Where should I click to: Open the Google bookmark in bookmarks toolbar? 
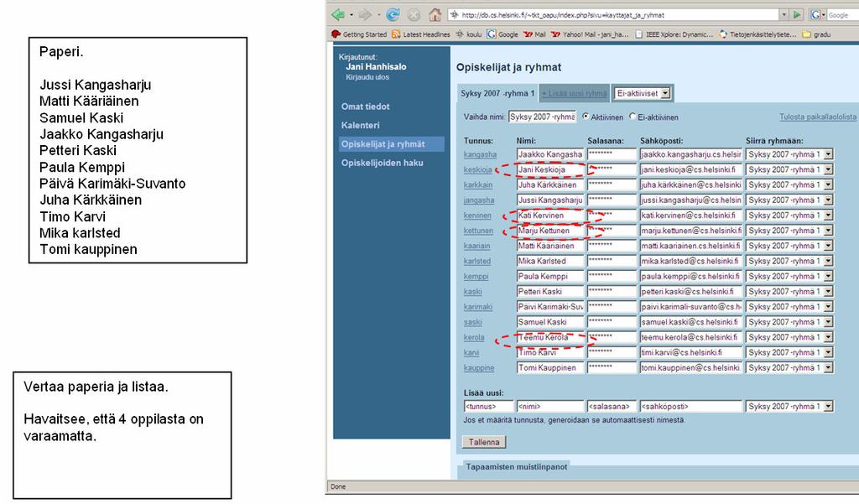502,34
